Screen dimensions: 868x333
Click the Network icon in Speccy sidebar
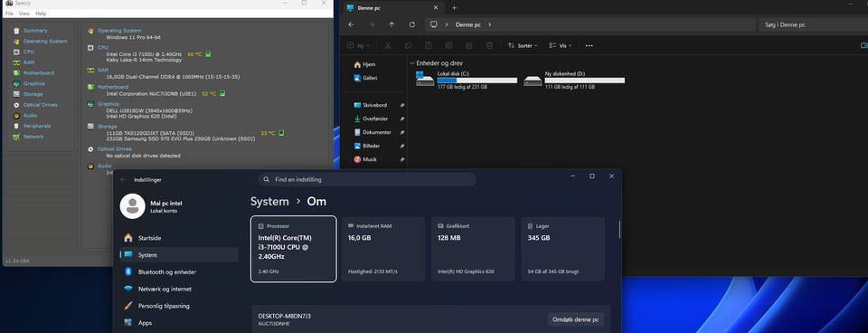[16, 137]
